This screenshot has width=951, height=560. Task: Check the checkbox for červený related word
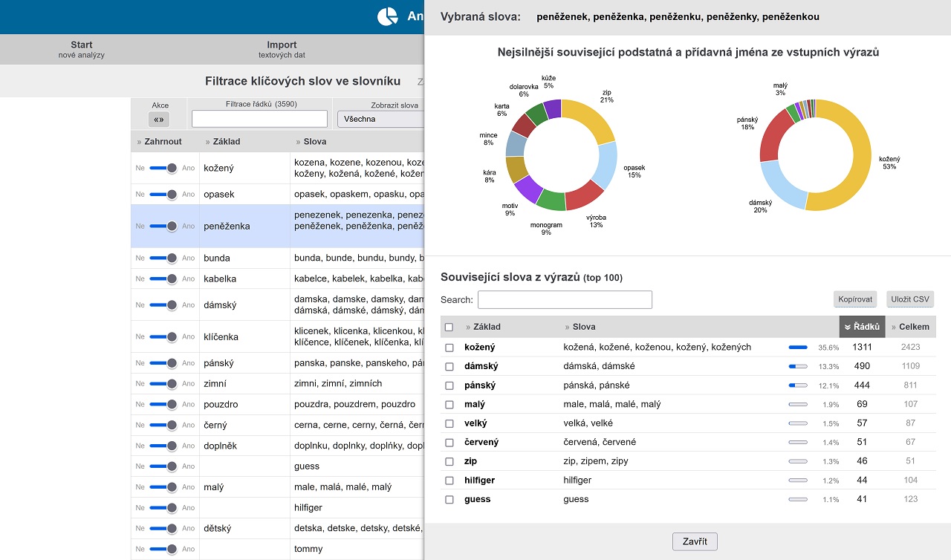click(449, 442)
